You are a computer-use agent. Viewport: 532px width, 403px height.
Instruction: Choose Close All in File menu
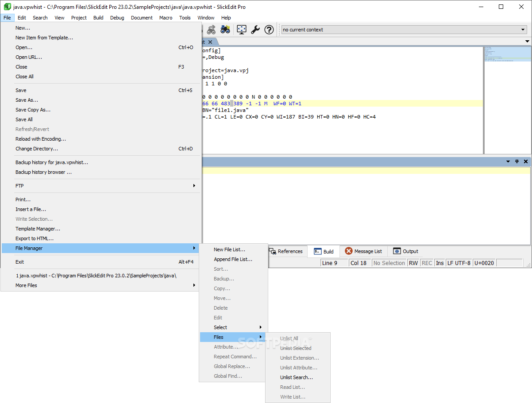click(x=101, y=77)
